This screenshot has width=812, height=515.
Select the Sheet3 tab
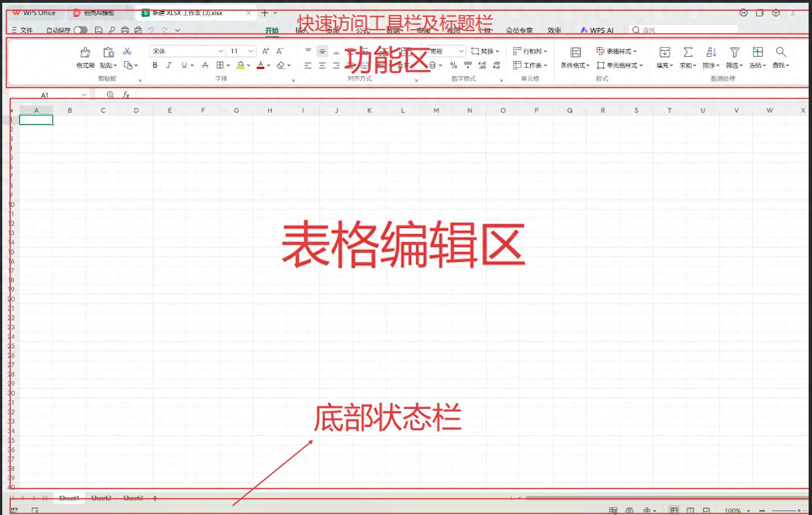click(133, 498)
